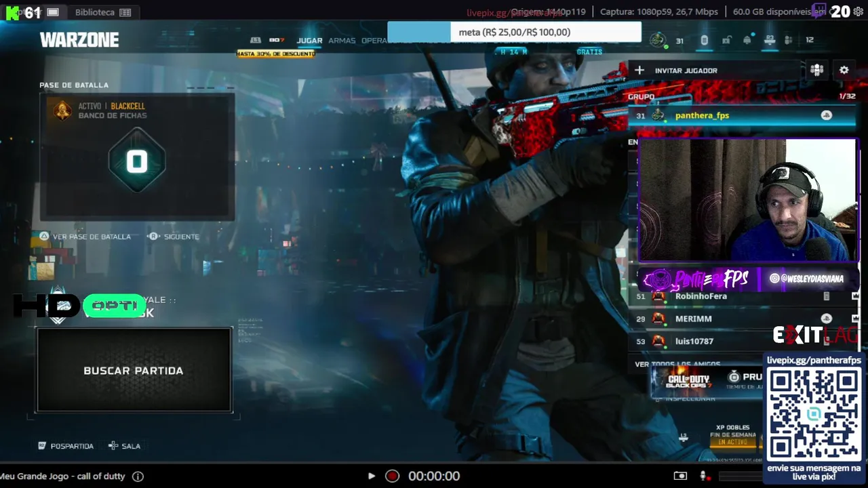Click the webcam overlay
Viewport: 868px width, 488px height.
pyautogui.click(x=748, y=200)
